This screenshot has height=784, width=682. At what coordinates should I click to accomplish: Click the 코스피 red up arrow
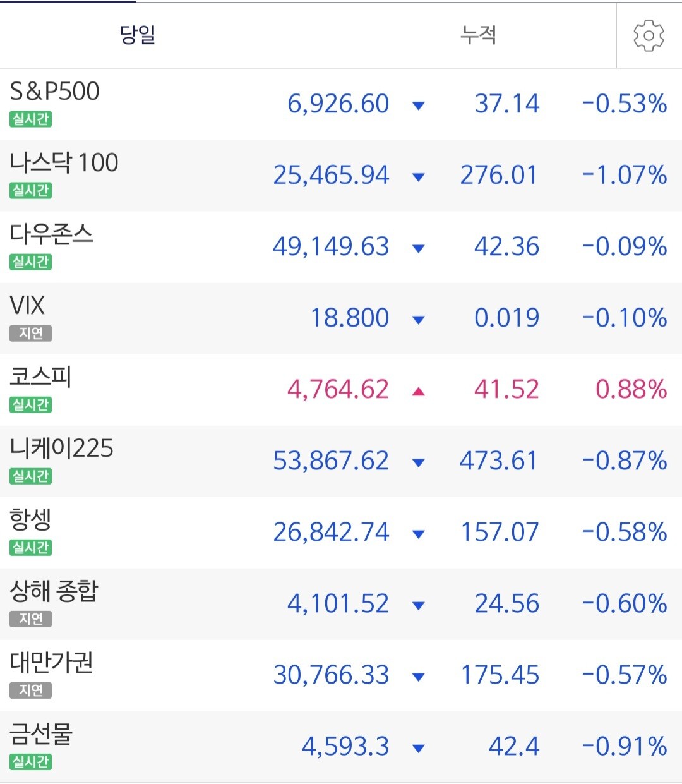pyautogui.click(x=418, y=392)
